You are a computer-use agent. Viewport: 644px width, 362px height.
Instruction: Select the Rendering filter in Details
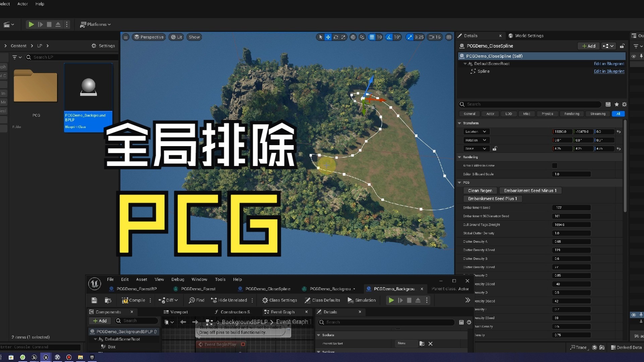tap(572, 114)
